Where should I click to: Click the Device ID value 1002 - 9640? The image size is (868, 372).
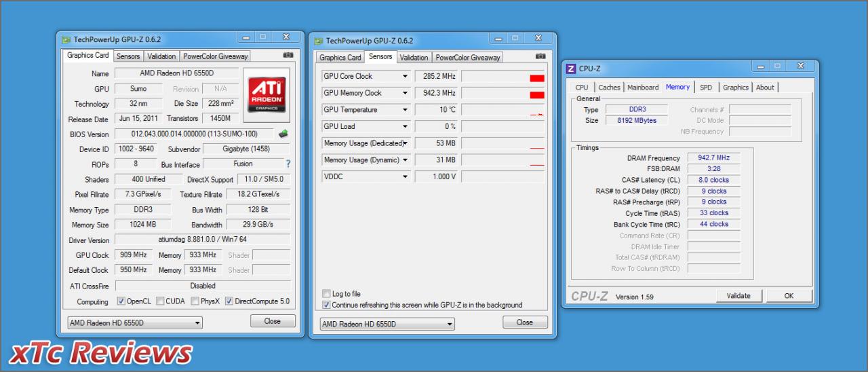coord(136,149)
